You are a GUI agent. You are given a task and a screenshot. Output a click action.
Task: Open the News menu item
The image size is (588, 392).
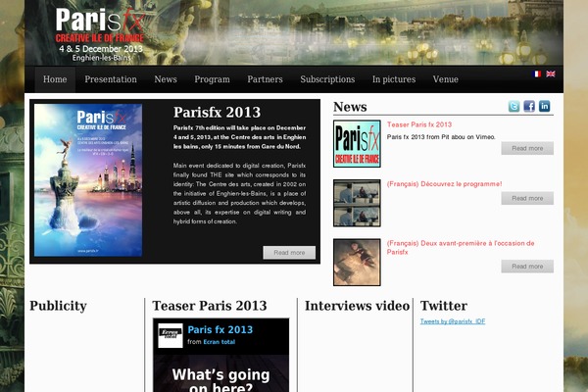pos(166,79)
